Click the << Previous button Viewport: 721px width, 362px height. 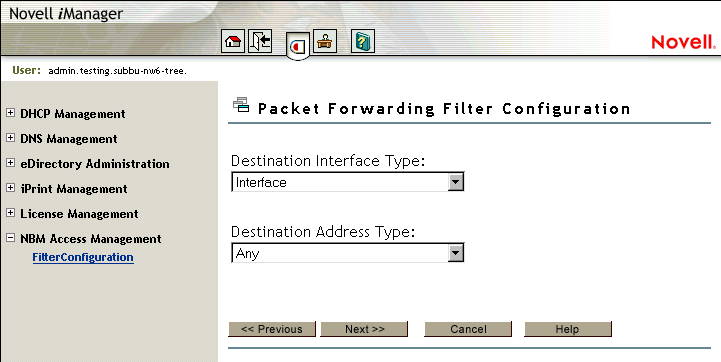pyautogui.click(x=272, y=329)
